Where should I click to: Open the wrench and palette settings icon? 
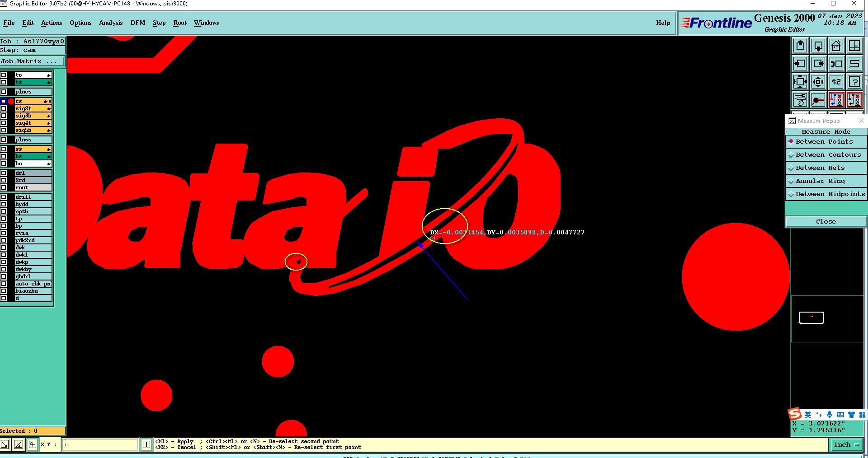(800, 100)
